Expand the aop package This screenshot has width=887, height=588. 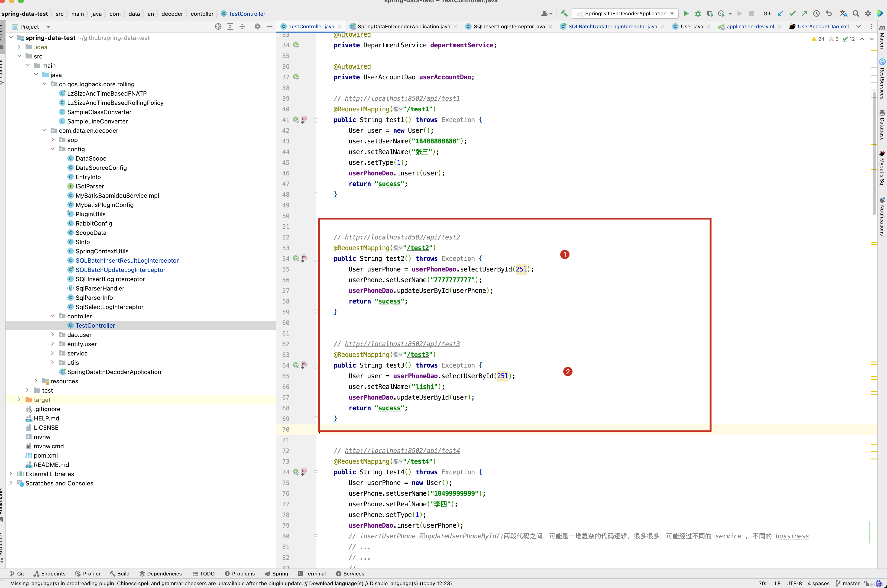click(52, 139)
